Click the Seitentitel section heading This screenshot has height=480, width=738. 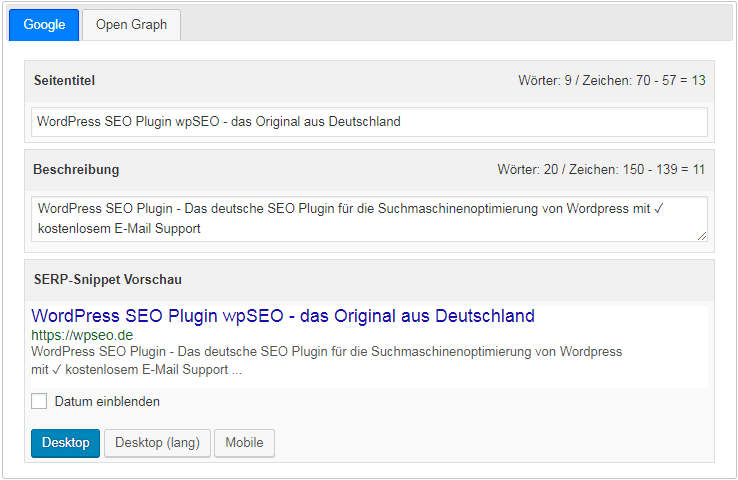[x=64, y=80]
